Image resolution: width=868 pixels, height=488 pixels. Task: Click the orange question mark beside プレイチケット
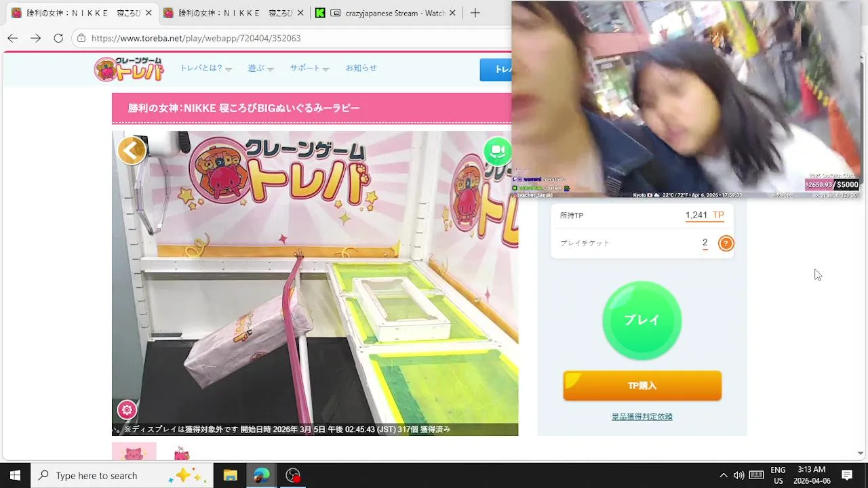coord(726,243)
